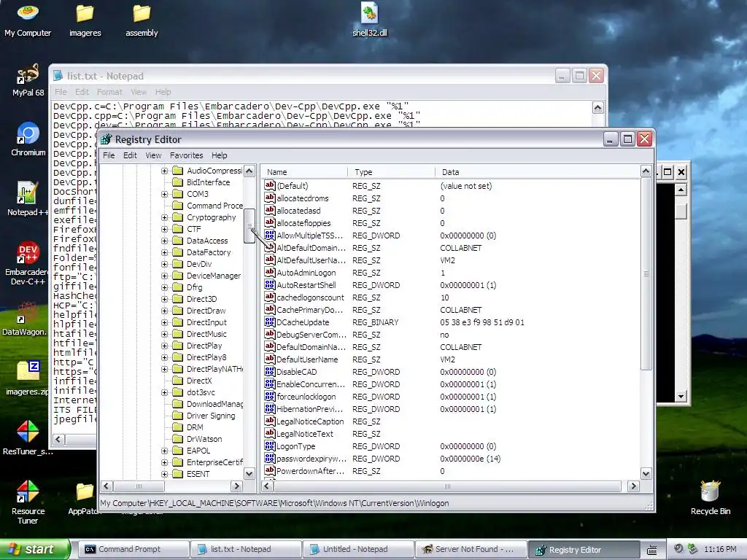Open the Registry Editor File menu

109,155
